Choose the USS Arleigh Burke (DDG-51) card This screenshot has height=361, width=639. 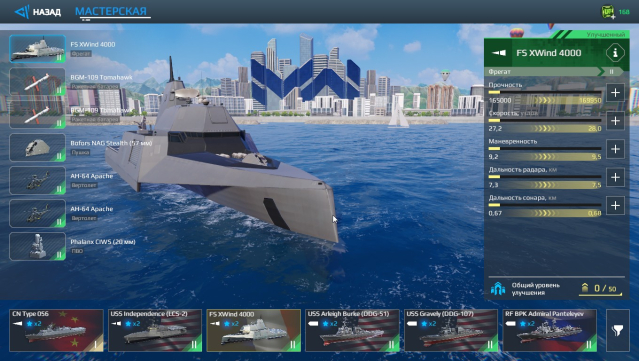point(352,330)
